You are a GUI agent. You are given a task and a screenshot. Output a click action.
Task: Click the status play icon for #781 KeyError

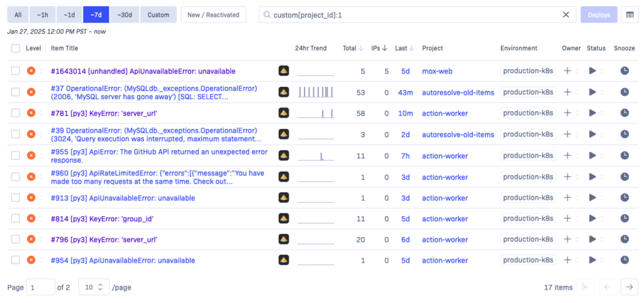click(x=592, y=114)
